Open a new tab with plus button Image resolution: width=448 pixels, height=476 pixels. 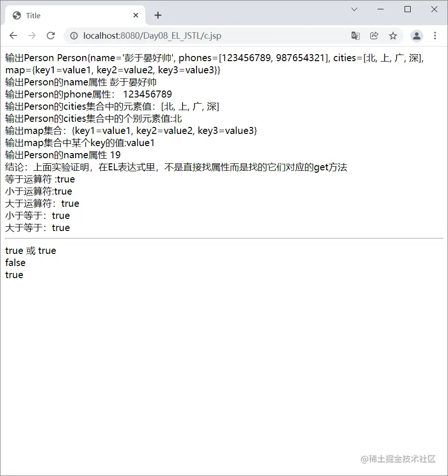158,15
